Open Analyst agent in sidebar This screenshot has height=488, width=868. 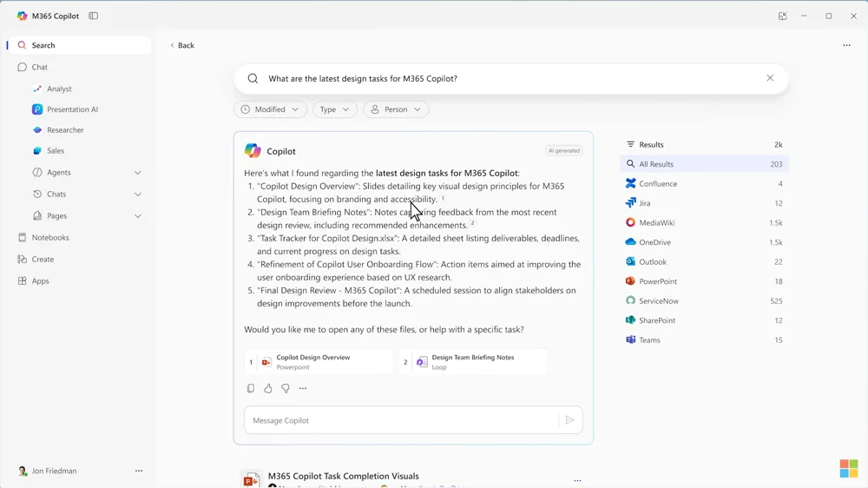point(59,89)
